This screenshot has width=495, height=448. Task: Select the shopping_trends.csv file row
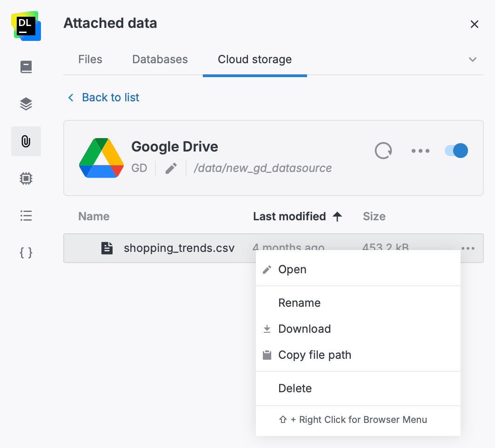[x=179, y=248]
